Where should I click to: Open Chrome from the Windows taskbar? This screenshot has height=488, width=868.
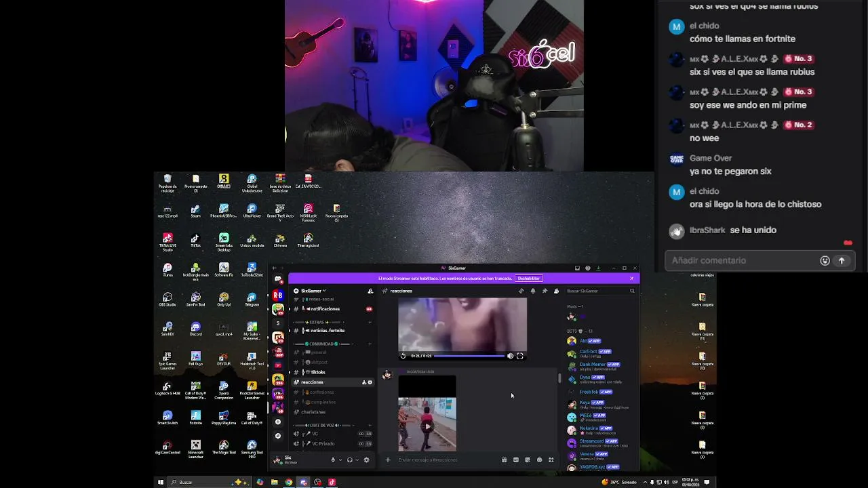coord(289,483)
